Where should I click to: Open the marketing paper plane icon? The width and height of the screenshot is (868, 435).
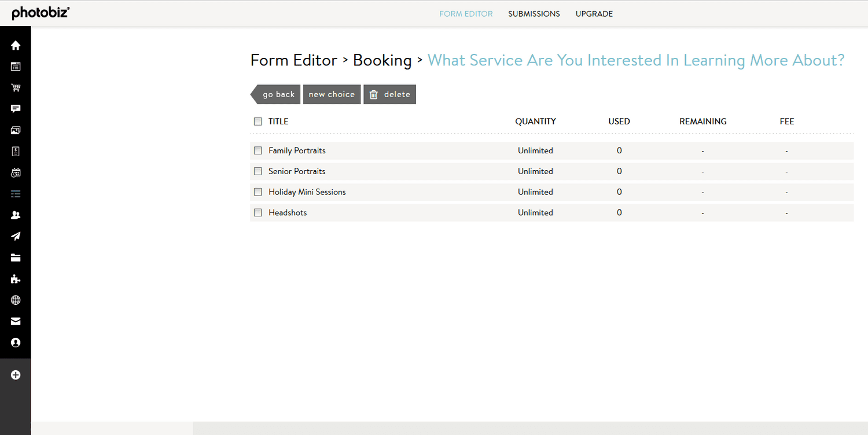tap(16, 236)
